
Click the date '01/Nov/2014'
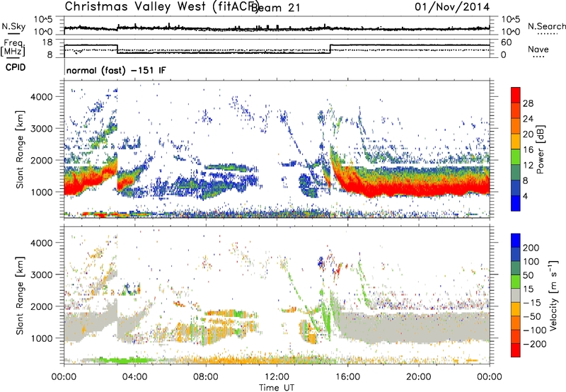pos(452,7)
